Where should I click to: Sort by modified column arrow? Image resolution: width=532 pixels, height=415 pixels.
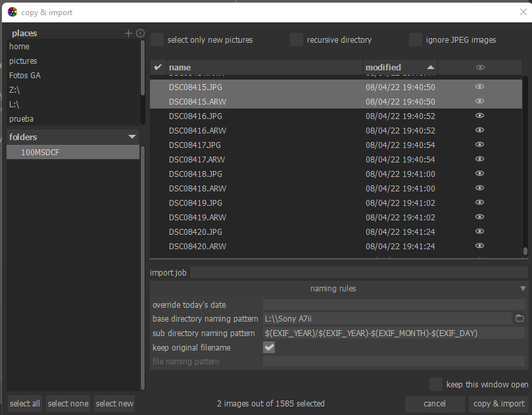coord(431,67)
